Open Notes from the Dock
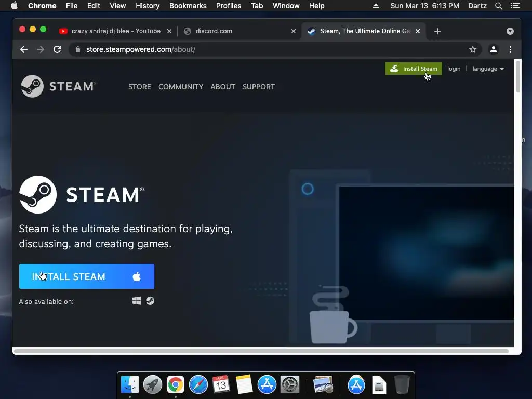 pyautogui.click(x=244, y=385)
